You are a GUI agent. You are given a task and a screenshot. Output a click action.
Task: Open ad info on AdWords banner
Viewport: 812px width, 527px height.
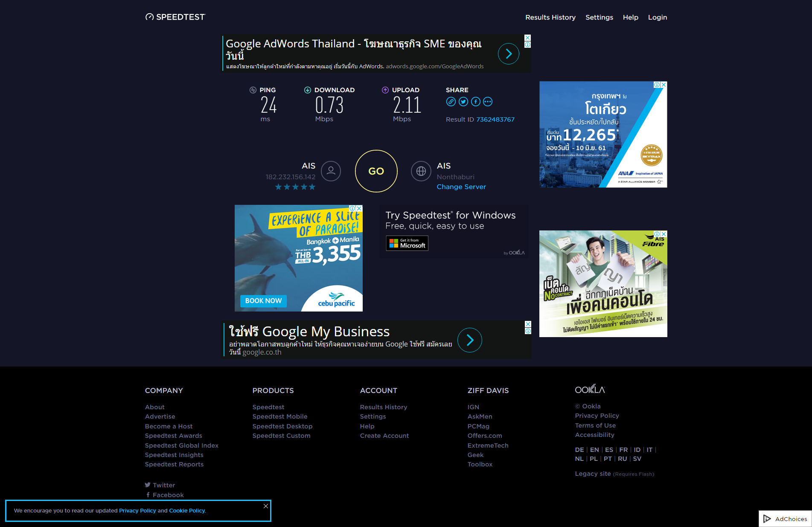(528, 44)
